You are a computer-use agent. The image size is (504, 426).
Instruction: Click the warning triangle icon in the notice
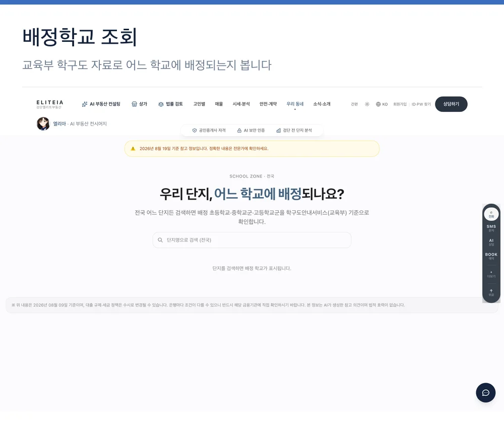[x=133, y=149]
